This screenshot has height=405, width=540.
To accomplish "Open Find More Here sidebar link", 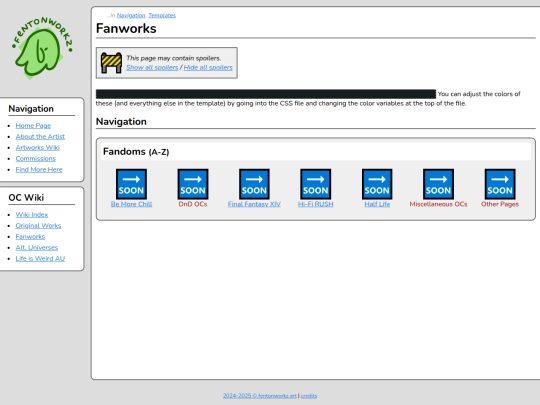I will [39, 170].
